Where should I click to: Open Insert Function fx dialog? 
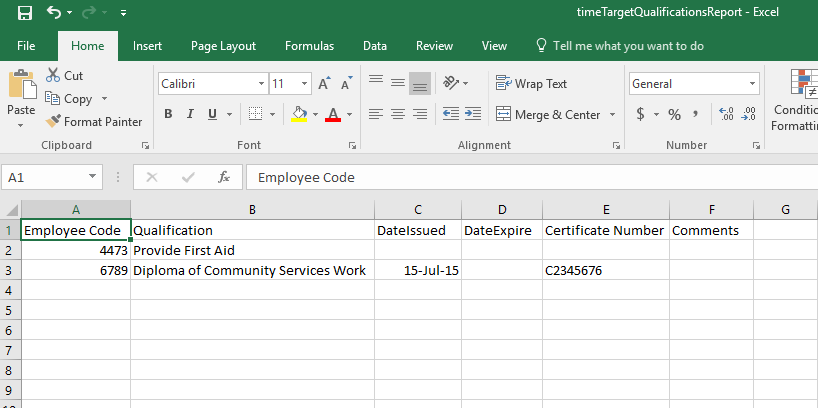224,177
